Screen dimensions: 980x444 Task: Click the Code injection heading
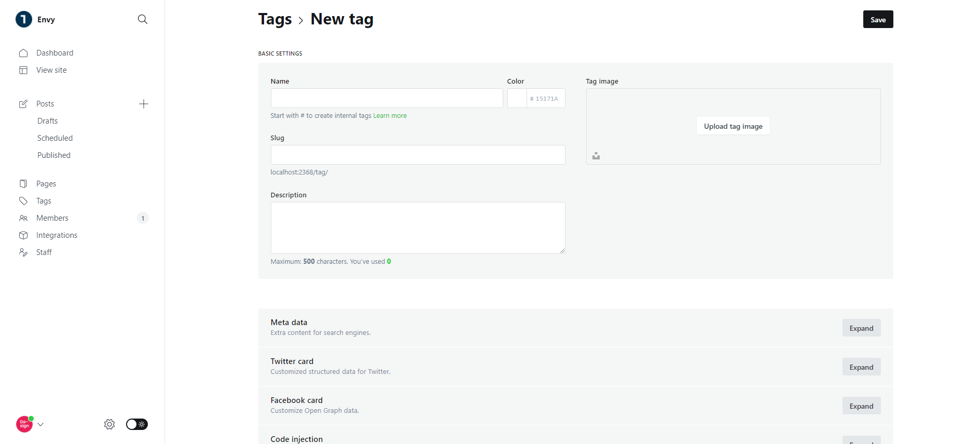[x=297, y=439]
